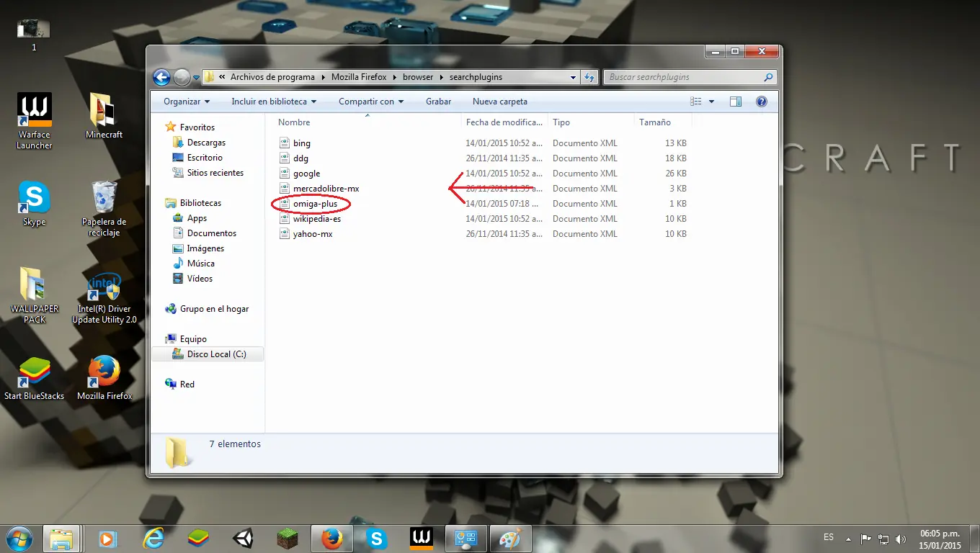
Task: Select the google XML file icon
Action: [x=284, y=174]
